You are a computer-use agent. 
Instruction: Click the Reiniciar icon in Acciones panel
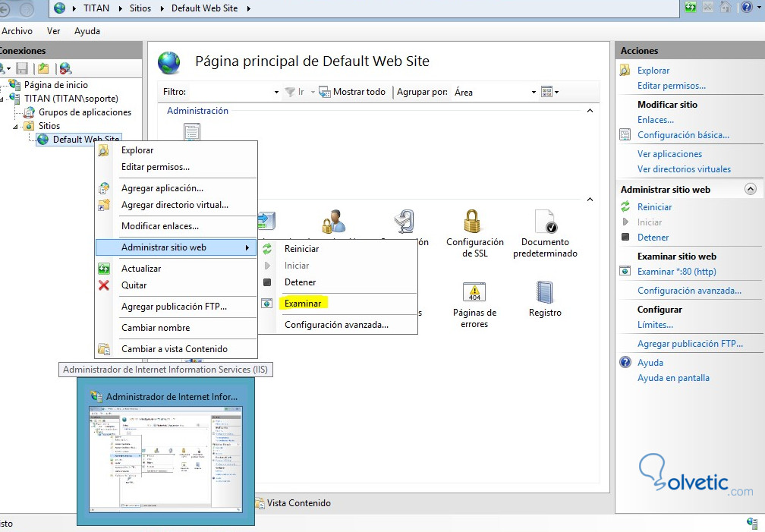(625, 207)
